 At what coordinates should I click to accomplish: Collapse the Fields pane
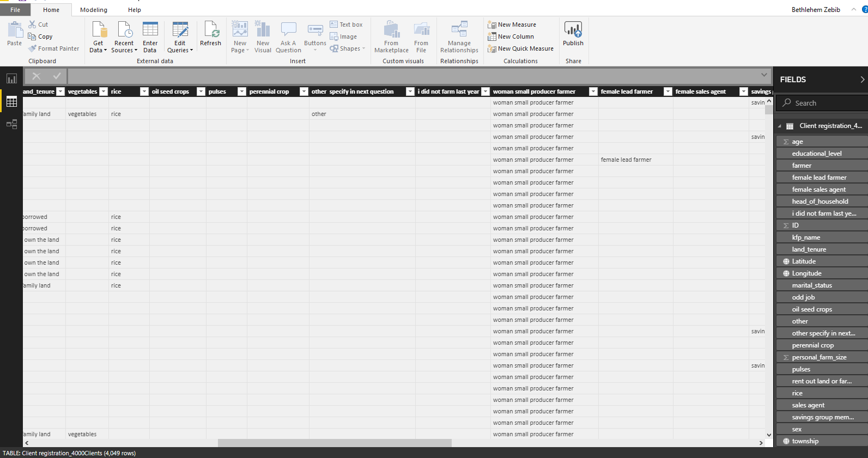pyautogui.click(x=862, y=80)
